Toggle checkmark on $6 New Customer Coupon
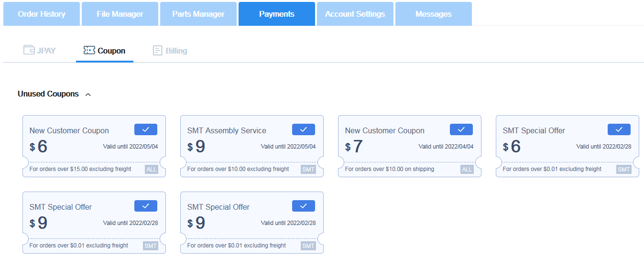This screenshot has width=644, height=257. click(146, 129)
